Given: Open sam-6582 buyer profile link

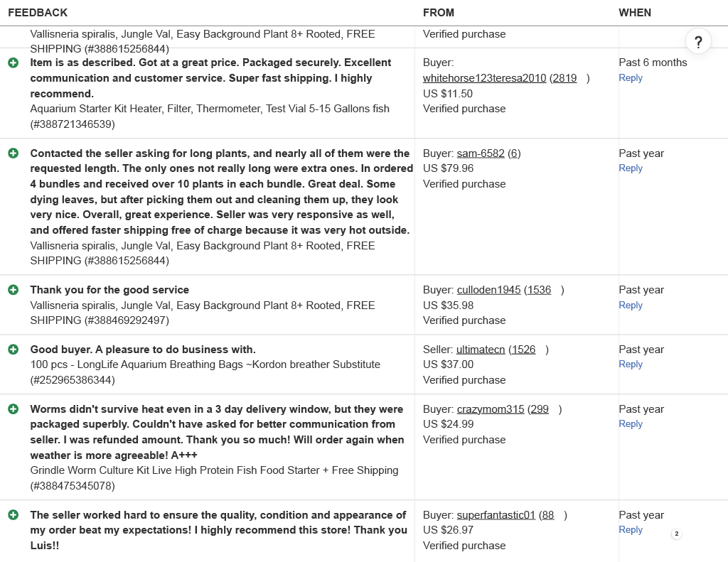Looking at the screenshot, I should coord(481,153).
